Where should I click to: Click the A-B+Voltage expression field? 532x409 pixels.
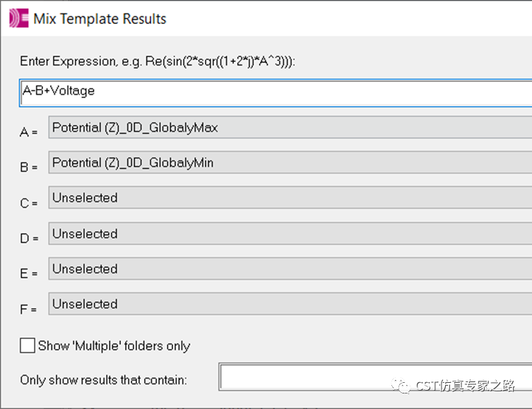pyautogui.click(x=276, y=93)
